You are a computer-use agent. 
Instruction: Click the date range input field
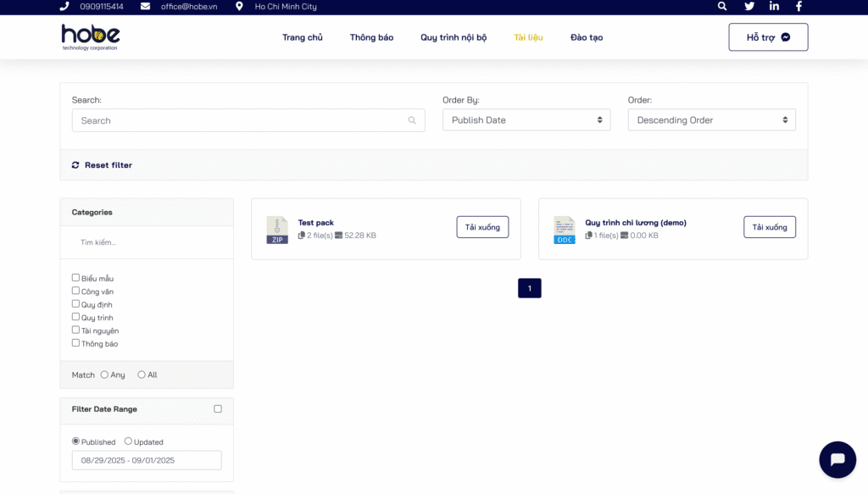pyautogui.click(x=147, y=460)
